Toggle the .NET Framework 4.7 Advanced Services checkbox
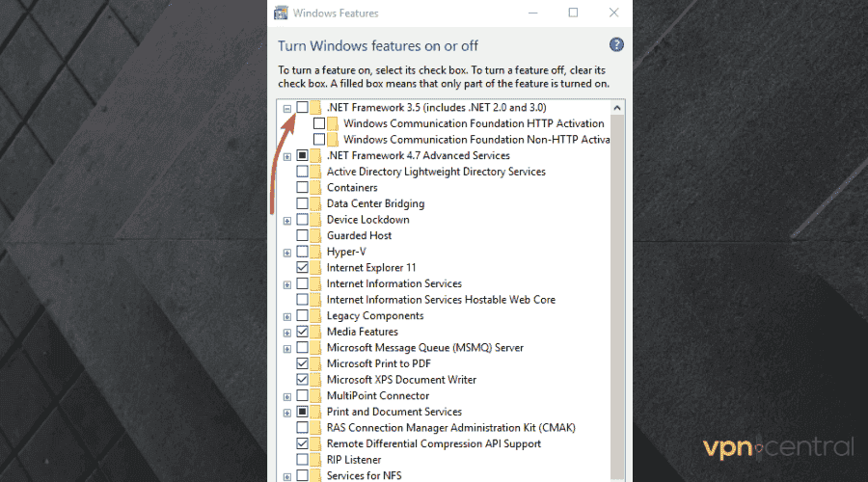Viewport: 868px width, 482px height. (x=302, y=155)
